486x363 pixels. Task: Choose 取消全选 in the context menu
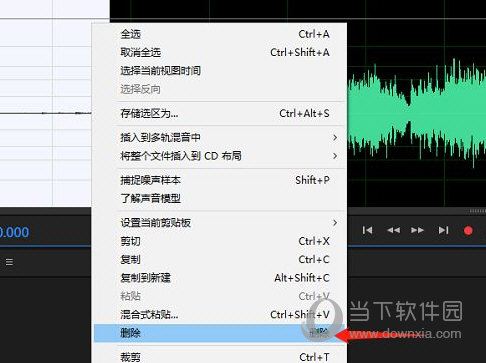220,52
